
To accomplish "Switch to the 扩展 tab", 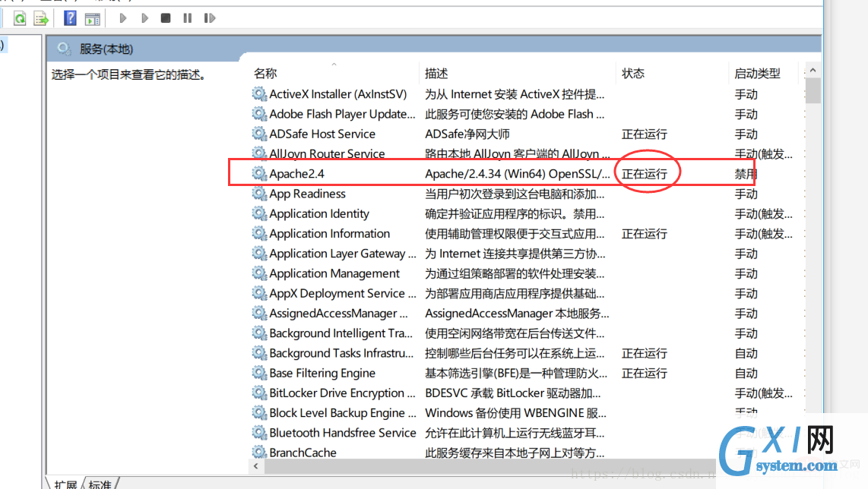I will point(65,484).
